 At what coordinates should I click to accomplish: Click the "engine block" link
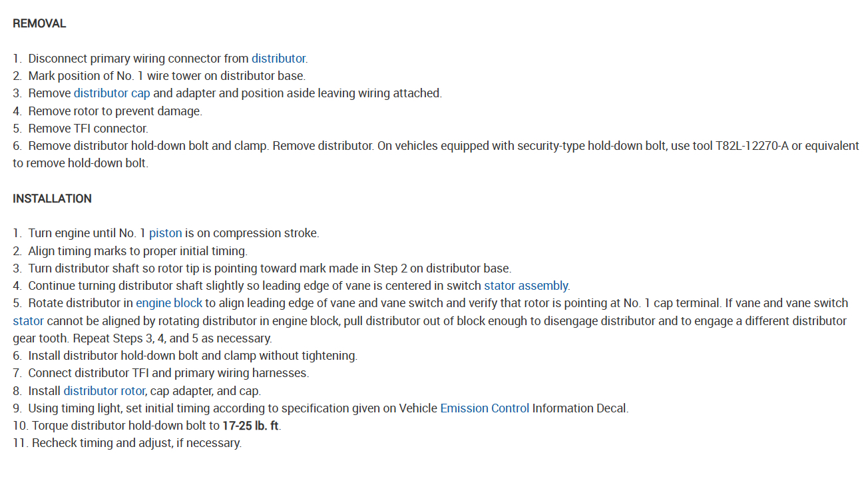(x=169, y=303)
